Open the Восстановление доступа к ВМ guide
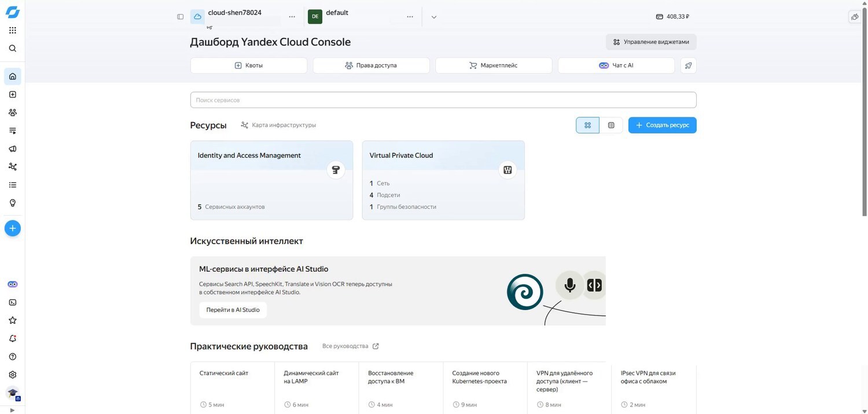 401,387
